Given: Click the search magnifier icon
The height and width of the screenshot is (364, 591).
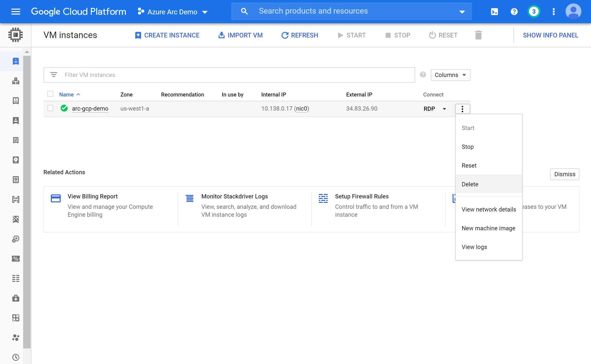Looking at the screenshot, I should click(x=244, y=11).
